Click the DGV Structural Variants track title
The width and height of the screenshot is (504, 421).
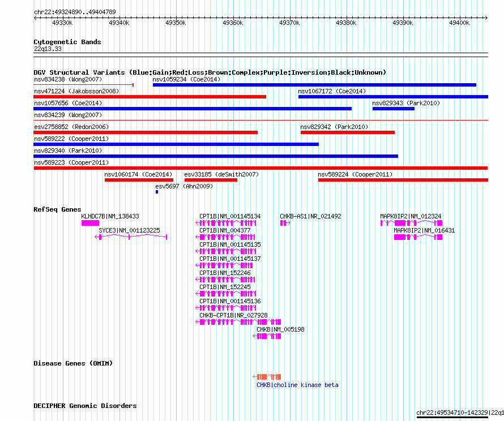coord(210,72)
